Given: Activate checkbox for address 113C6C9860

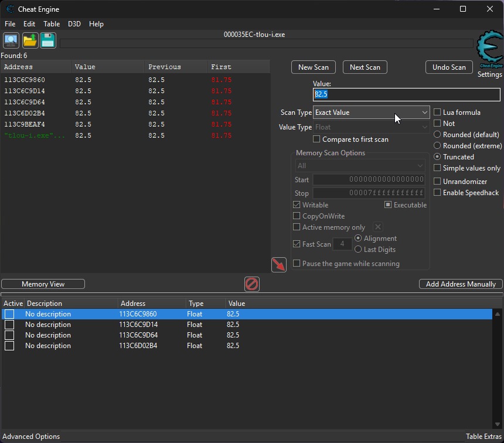Looking at the screenshot, I should [x=9, y=314].
